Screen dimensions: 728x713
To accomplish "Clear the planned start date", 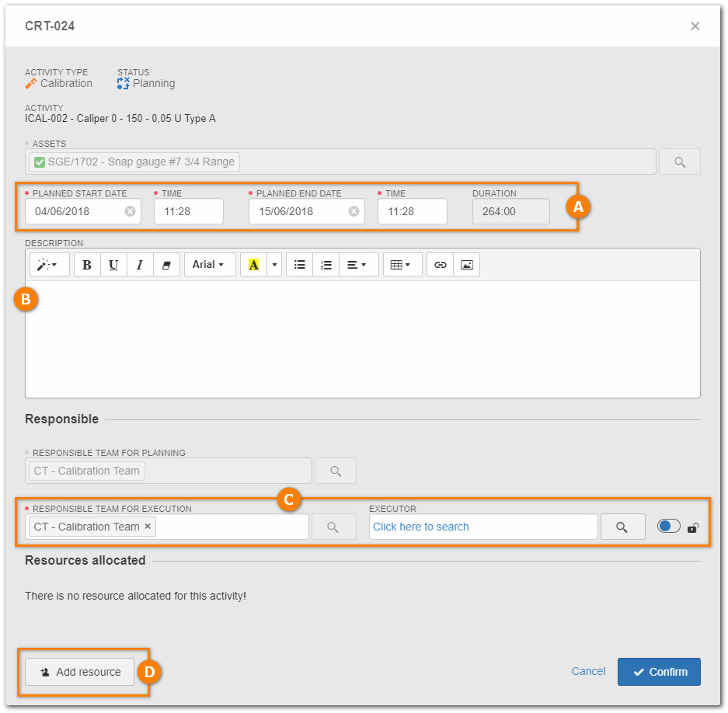I will pos(130,211).
